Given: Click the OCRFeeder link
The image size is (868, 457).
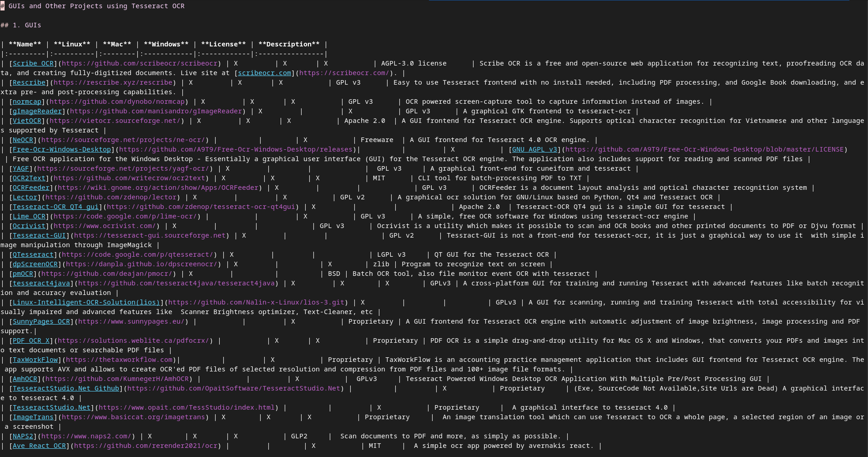Looking at the screenshot, I should click(31, 188).
